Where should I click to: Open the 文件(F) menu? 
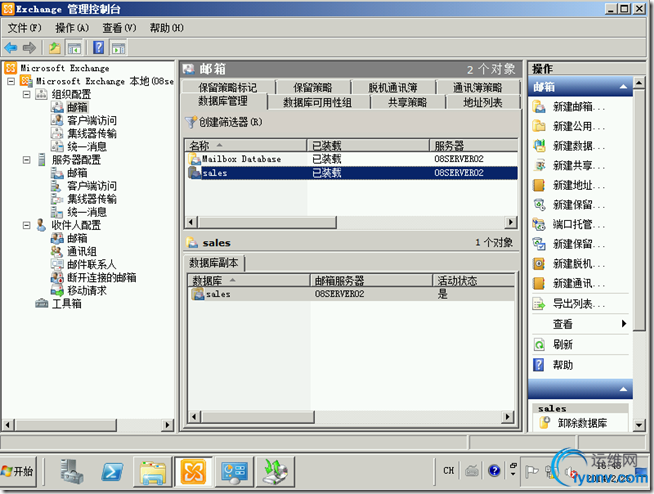25,28
